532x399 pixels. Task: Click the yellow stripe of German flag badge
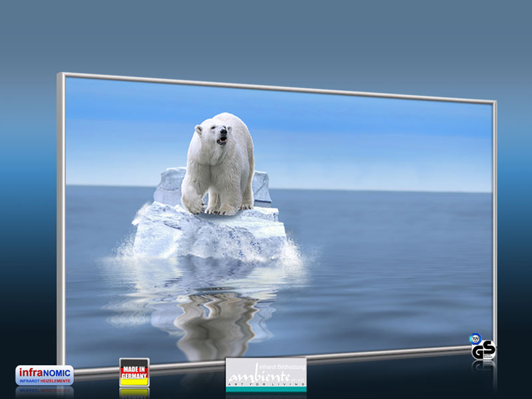coord(134,382)
